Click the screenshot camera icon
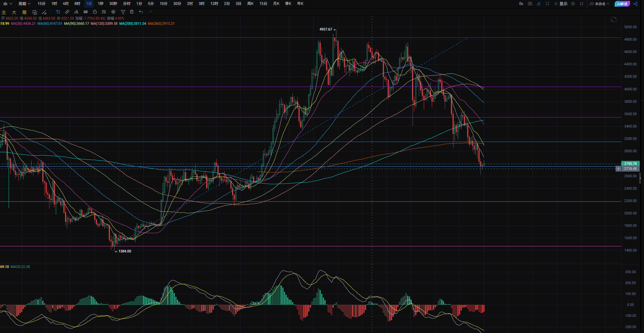The height and width of the screenshot is (333, 644). pos(530,4)
